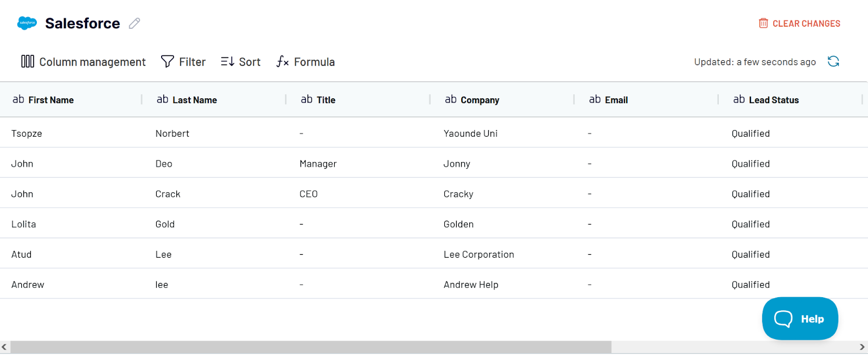Select the Andrew first name cell
The image size is (868, 359).
28,285
